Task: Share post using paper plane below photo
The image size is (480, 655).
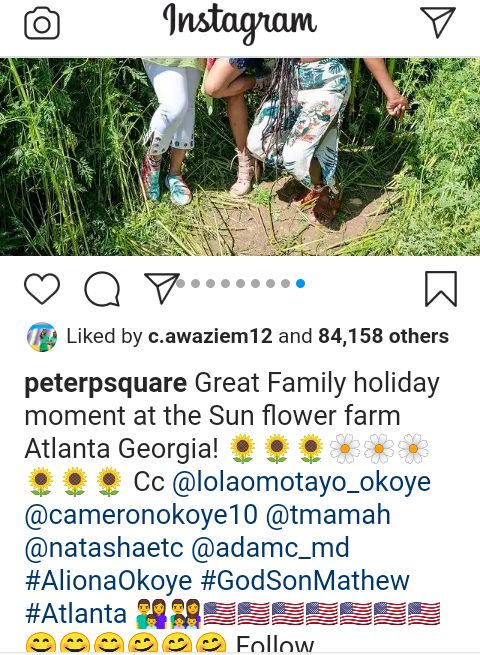Action: point(162,288)
